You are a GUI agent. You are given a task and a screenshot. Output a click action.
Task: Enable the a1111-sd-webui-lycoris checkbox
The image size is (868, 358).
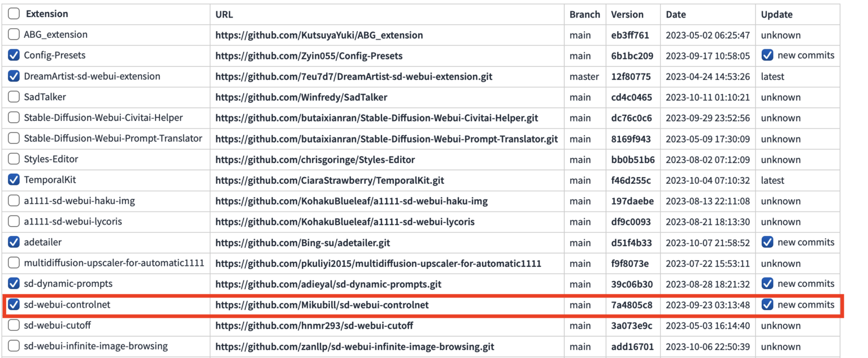coord(14,222)
